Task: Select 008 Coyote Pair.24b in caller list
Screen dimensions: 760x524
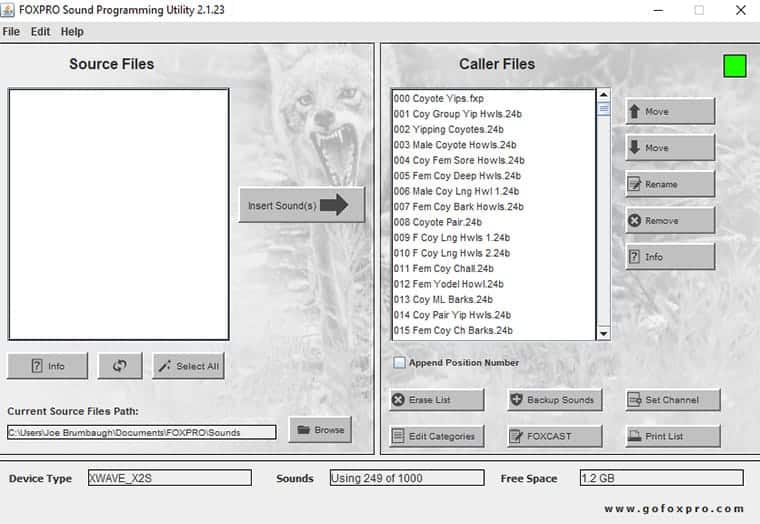Action: point(438,222)
